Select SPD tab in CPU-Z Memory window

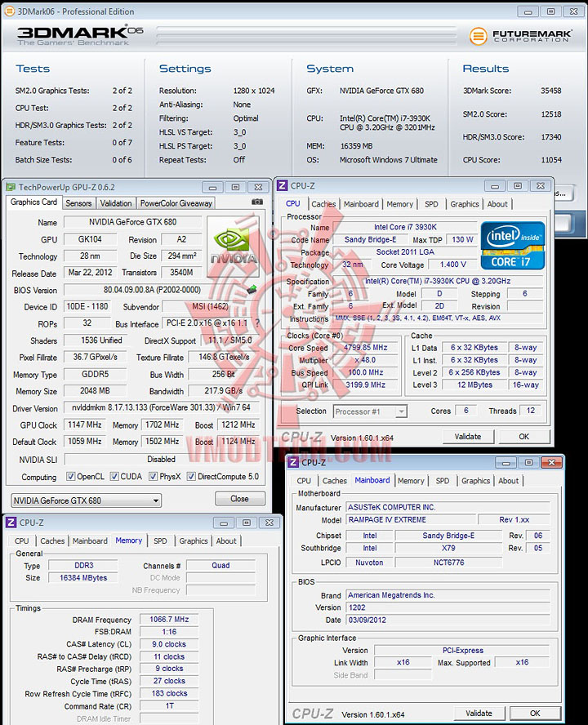(x=160, y=541)
